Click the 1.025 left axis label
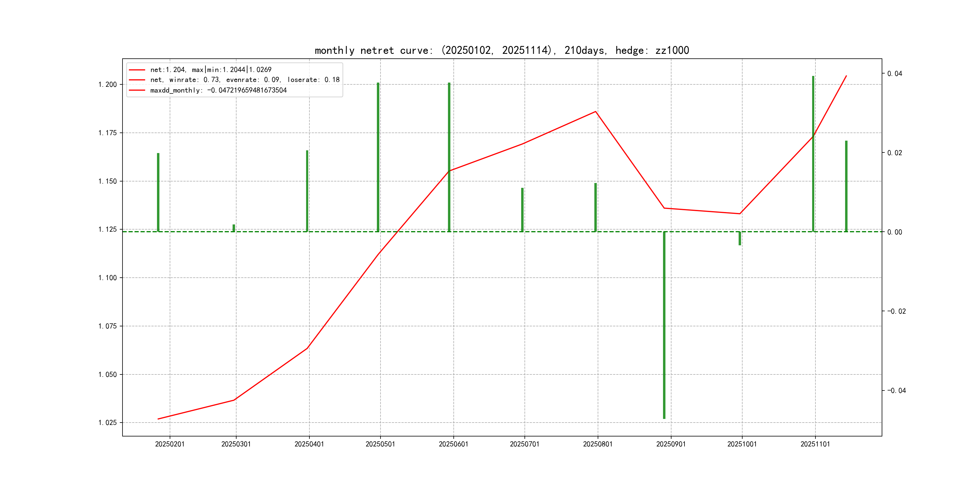Image resolution: width=980 pixels, height=490 pixels. [x=107, y=423]
